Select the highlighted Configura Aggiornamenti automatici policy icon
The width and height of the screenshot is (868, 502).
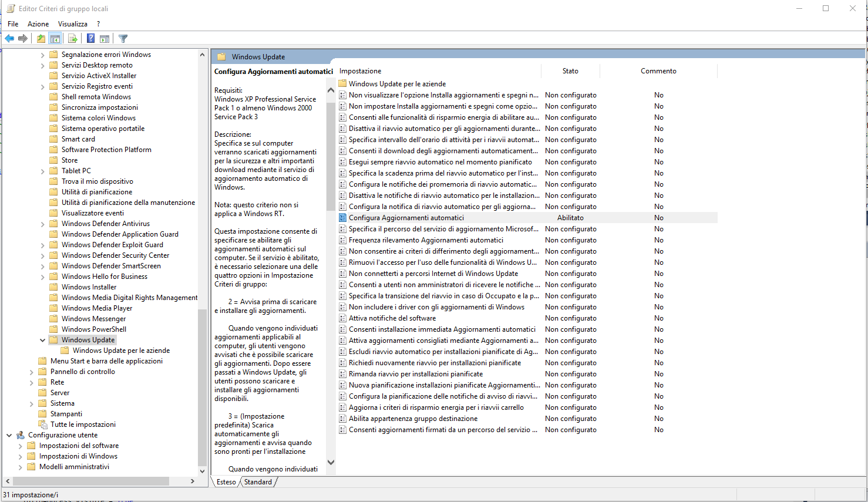click(343, 218)
